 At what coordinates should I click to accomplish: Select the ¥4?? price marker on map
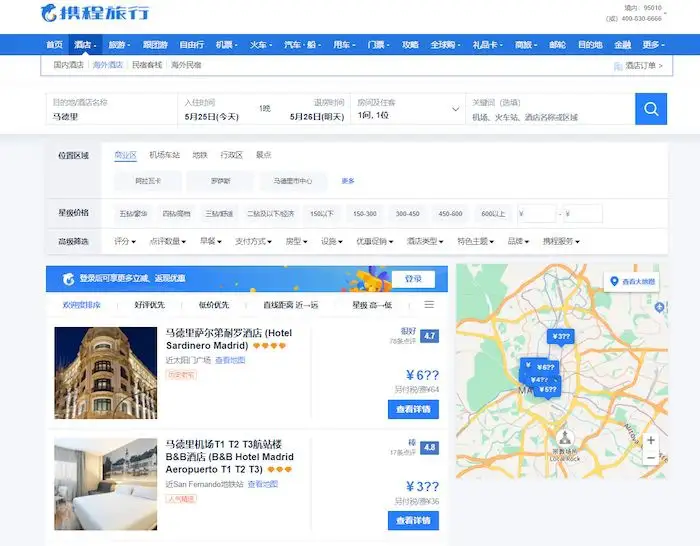[x=539, y=379]
